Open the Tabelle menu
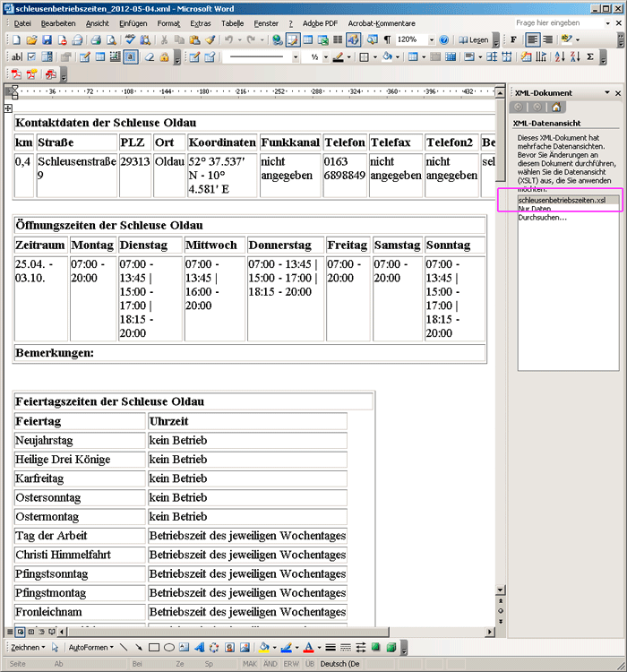 coord(232,23)
